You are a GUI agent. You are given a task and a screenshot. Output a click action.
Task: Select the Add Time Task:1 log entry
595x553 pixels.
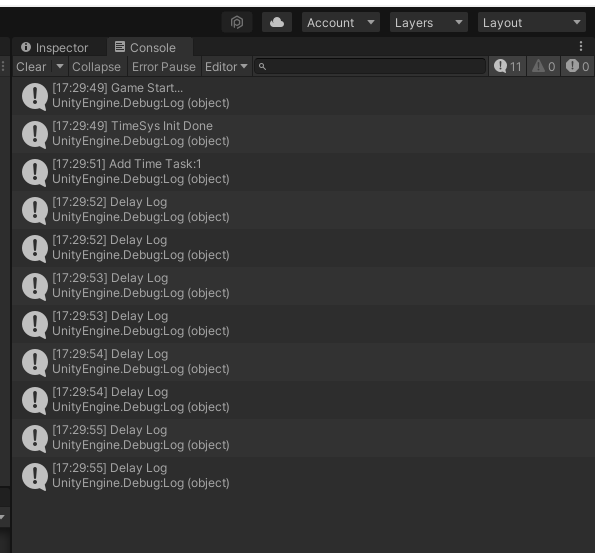pos(303,172)
